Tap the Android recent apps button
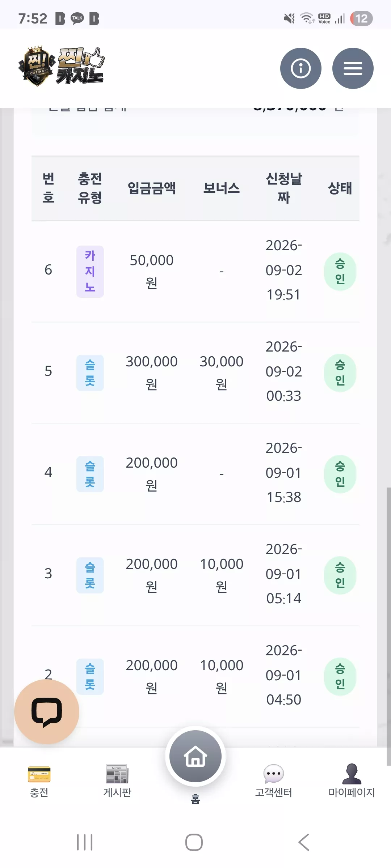The width and height of the screenshot is (391, 868). click(x=85, y=842)
